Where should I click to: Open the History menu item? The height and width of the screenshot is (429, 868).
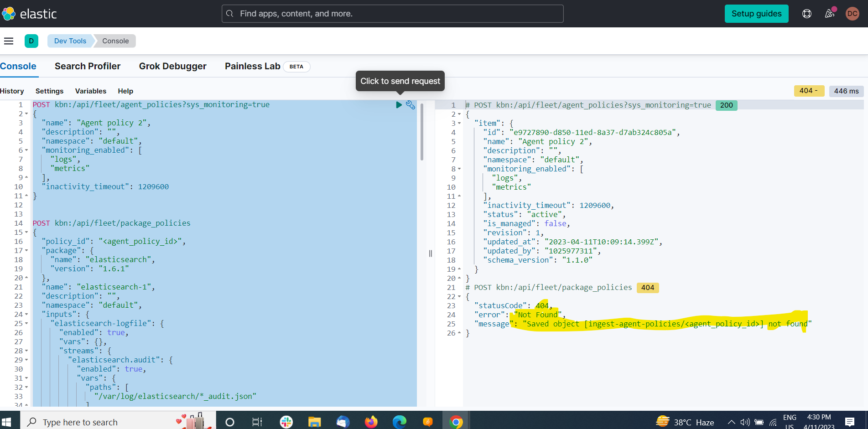(12, 91)
